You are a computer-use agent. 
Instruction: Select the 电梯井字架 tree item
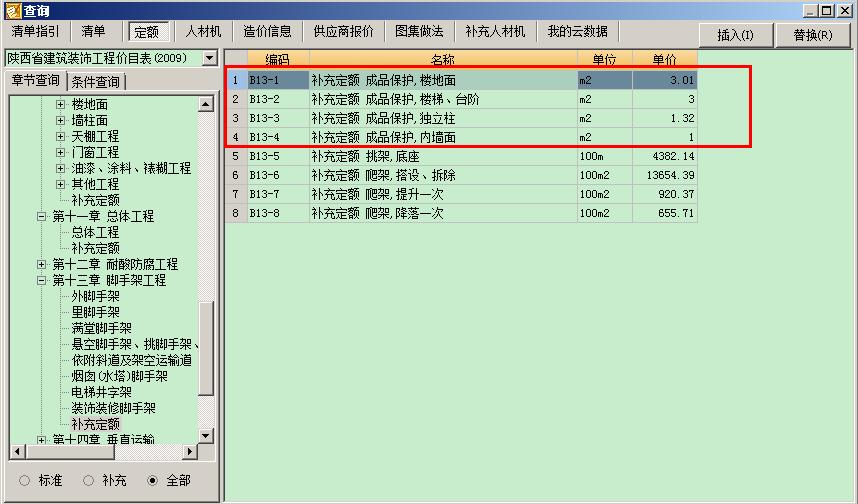click(102, 392)
